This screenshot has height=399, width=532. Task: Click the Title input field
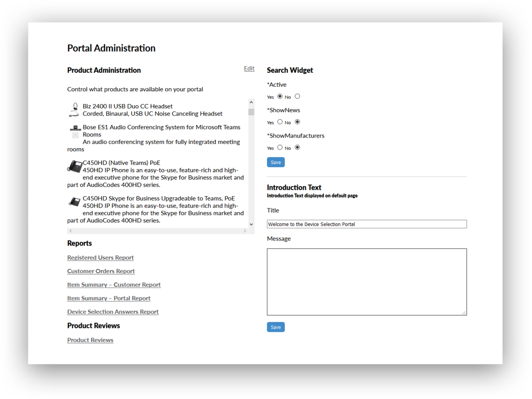pos(367,224)
